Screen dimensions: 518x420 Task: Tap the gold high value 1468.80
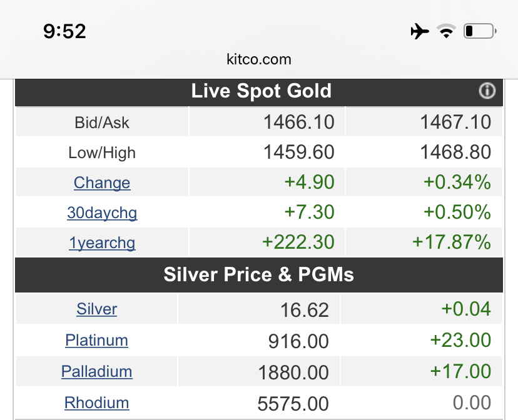pyautogui.click(x=455, y=152)
